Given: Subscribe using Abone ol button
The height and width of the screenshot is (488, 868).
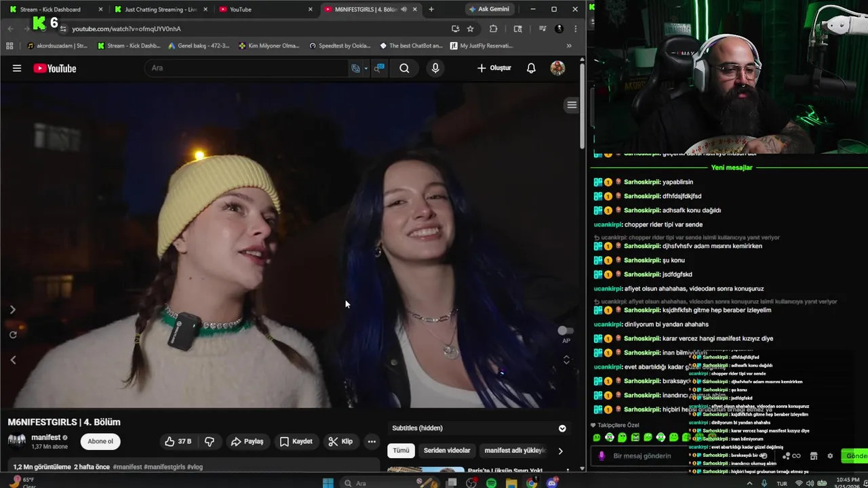Looking at the screenshot, I should tap(100, 441).
